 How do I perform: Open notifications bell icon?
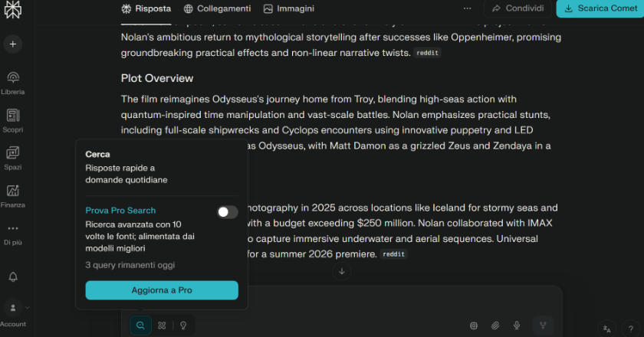(x=12, y=276)
